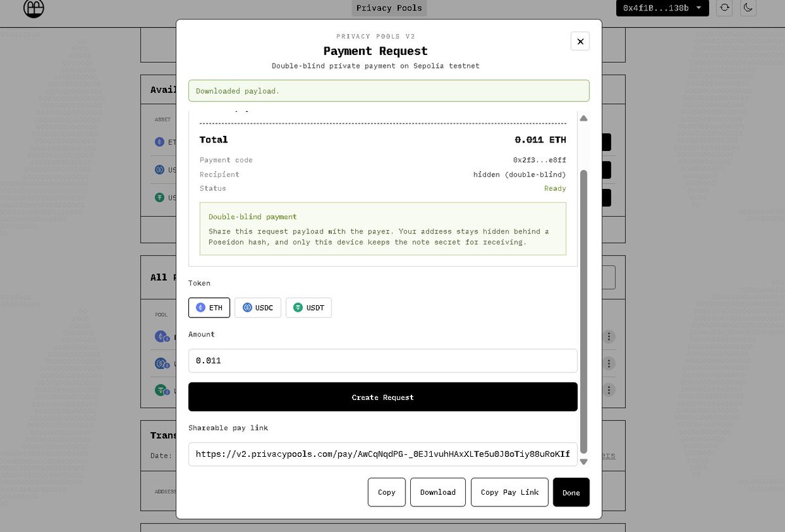Image resolution: width=785 pixels, height=532 pixels.
Task: Click the 'Downloaded payload.' notification
Action: (389, 91)
